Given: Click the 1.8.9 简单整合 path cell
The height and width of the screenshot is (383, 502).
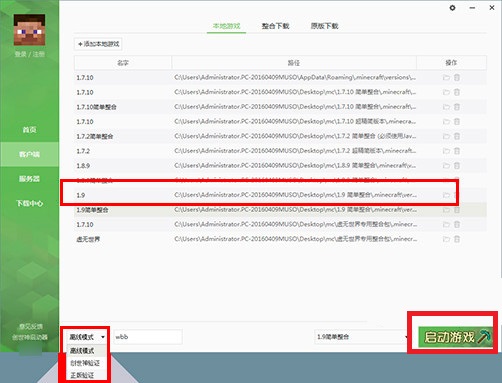Looking at the screenshot, I should pos(295,165).
